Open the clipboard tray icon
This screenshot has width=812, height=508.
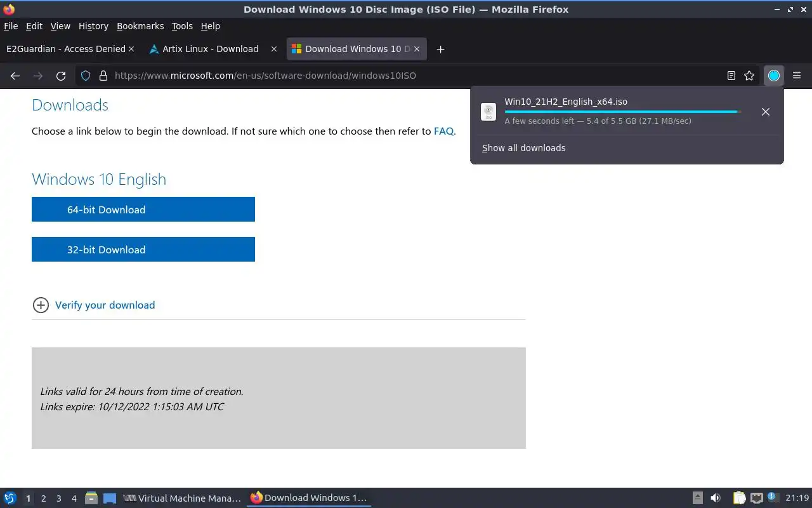(x=739, y=498)
